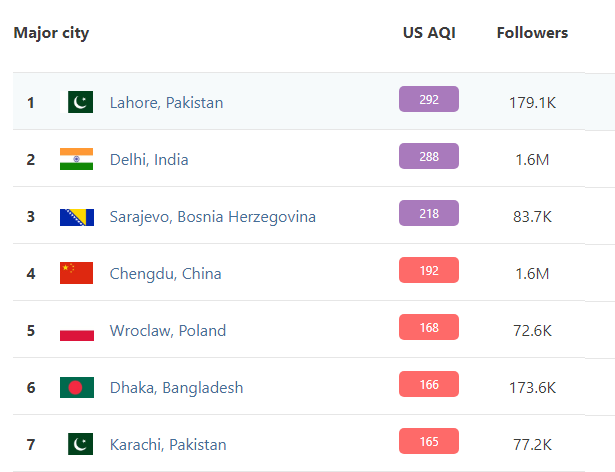Open the Delhi, India city link
The height and width of the screenshot is (472, 615).
149,159
